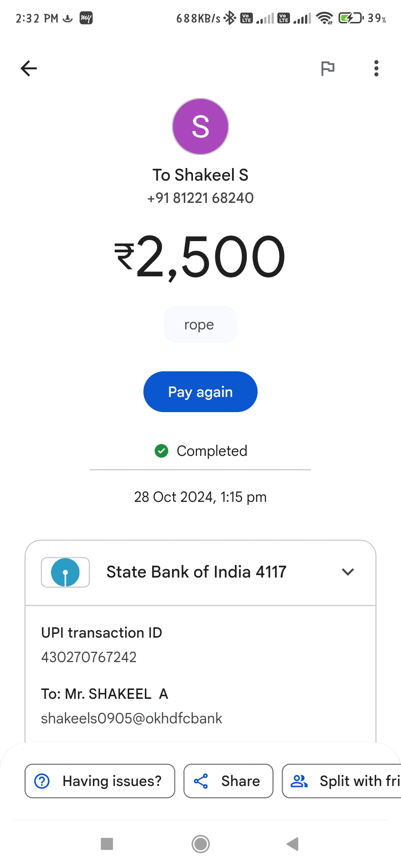This screenshot has width=401, height=868.
Task: Tap the share network icon
Action: [201, 781]
